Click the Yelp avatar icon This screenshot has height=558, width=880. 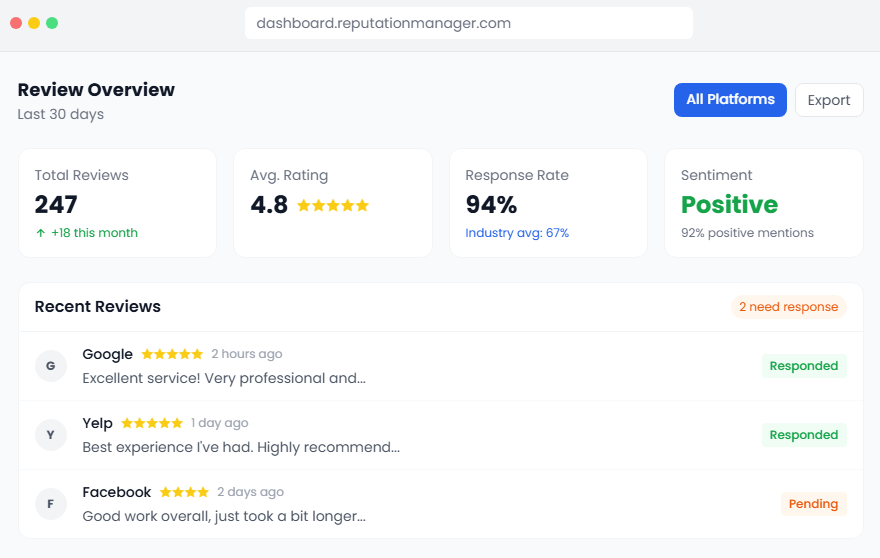pyautogui.click(x=51, y=435)
